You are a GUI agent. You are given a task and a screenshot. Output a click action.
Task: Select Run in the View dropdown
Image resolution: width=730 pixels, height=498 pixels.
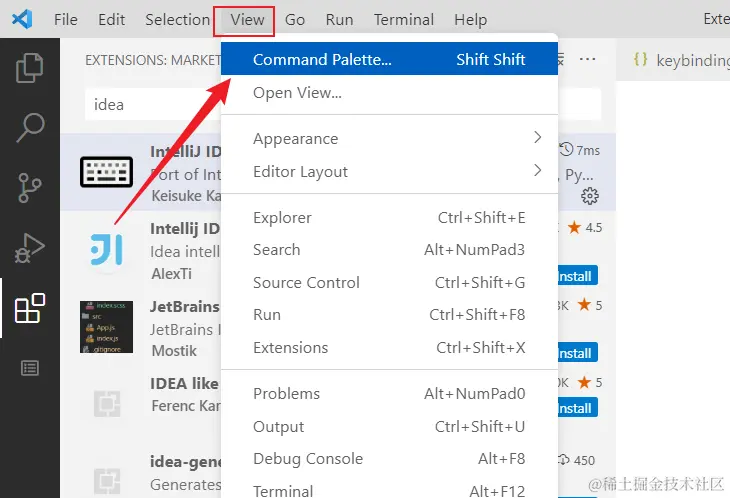[389, 315]
